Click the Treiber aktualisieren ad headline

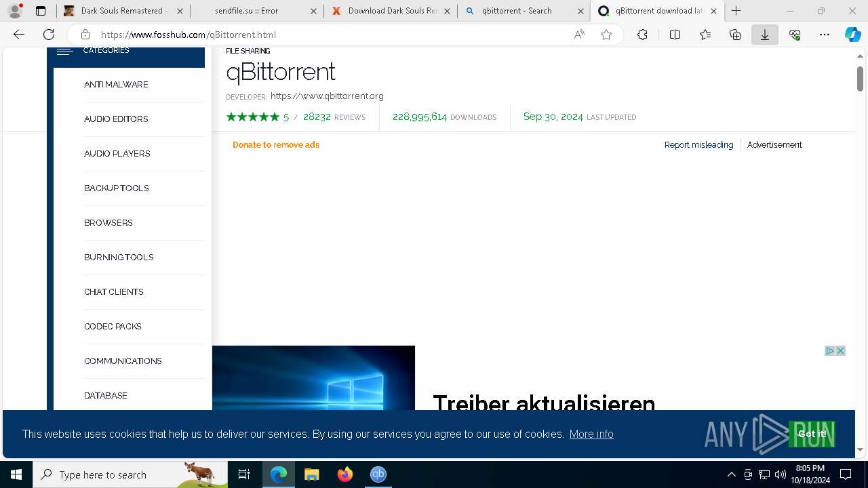pos(544,403)
